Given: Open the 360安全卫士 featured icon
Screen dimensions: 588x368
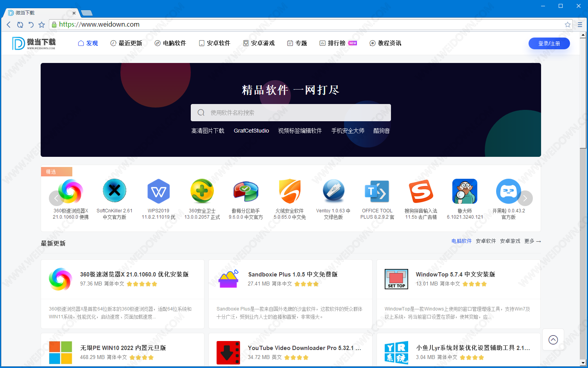Looking at the screenshot, I should 202,191.
